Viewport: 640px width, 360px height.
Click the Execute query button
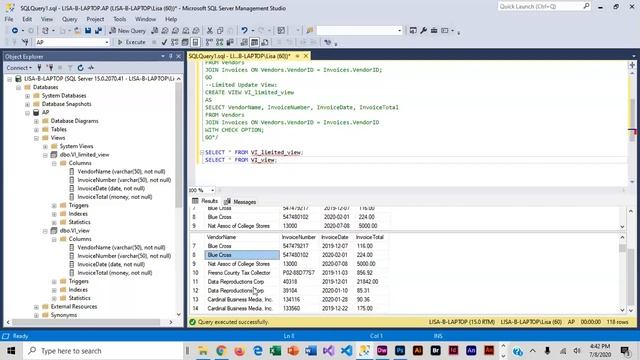coord(131,42)
